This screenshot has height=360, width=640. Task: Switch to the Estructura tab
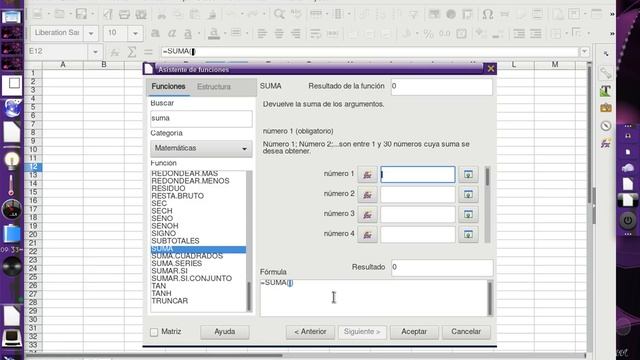(214, 87)
